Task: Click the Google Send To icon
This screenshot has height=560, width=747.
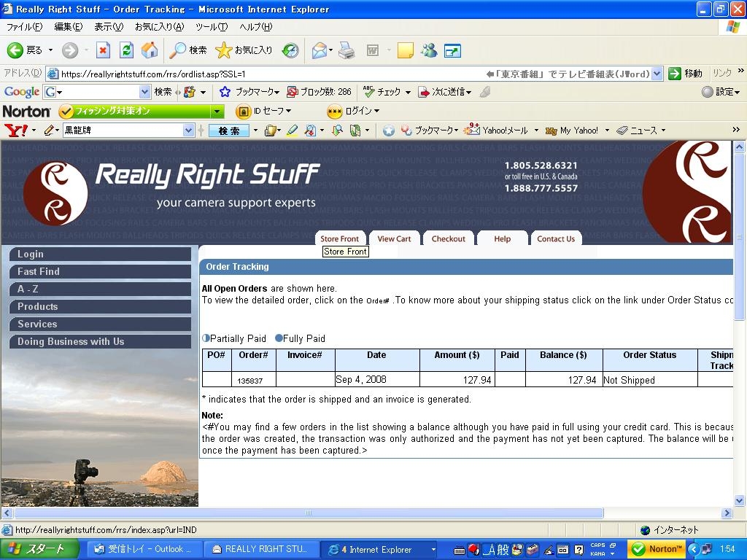Action: click(424, 92)
